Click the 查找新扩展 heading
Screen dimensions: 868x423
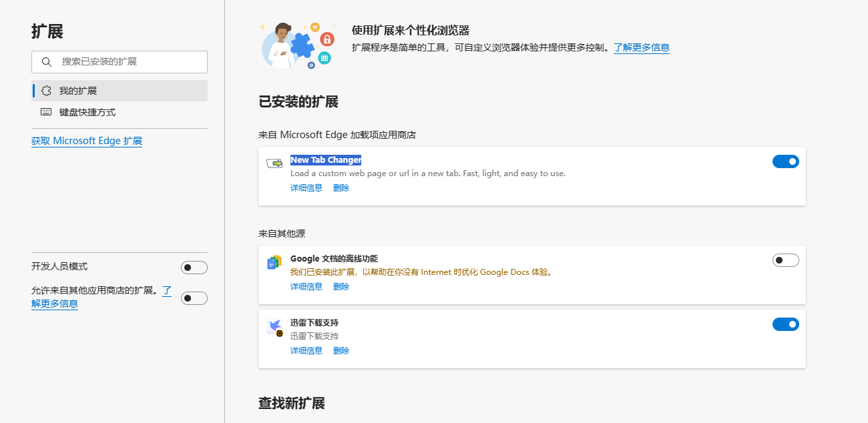(x=292, y=404)
